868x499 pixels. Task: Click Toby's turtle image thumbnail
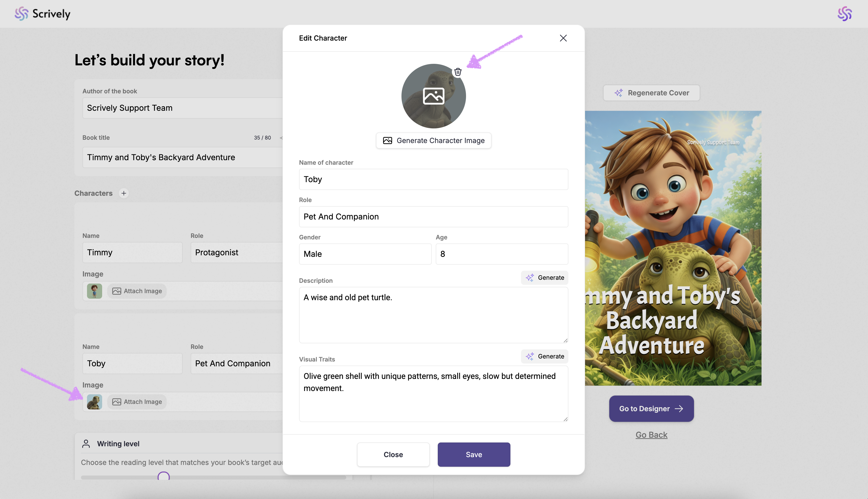pos(94,402)
